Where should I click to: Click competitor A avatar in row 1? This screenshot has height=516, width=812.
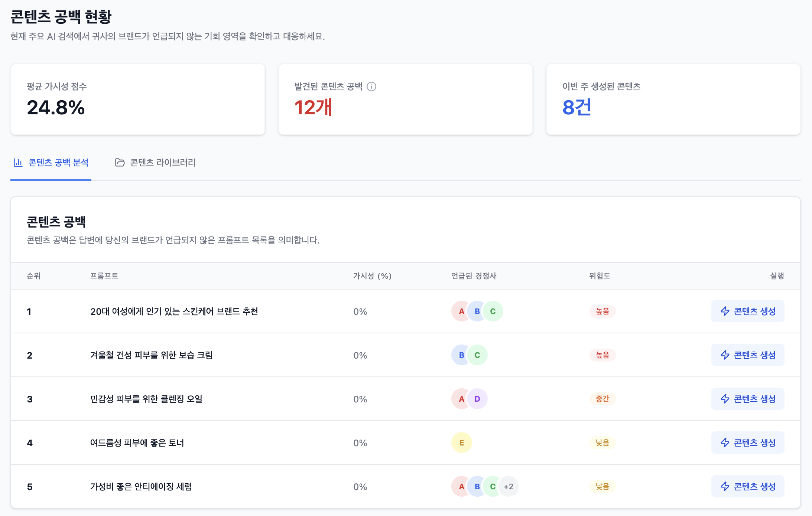[x=461, y=311]
